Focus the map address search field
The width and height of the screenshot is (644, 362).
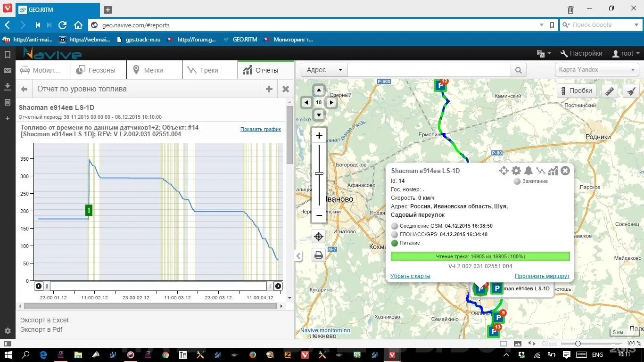[429, 70]
